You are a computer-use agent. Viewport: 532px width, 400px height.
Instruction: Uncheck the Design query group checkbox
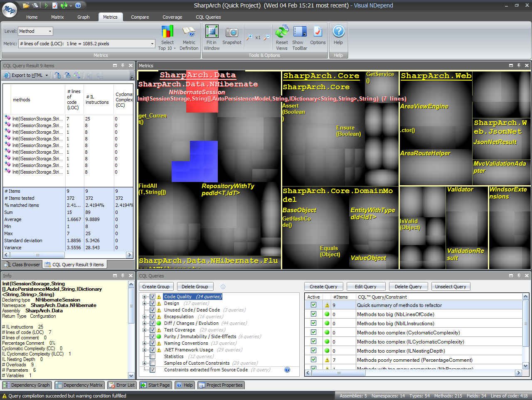tap(153, 303)
